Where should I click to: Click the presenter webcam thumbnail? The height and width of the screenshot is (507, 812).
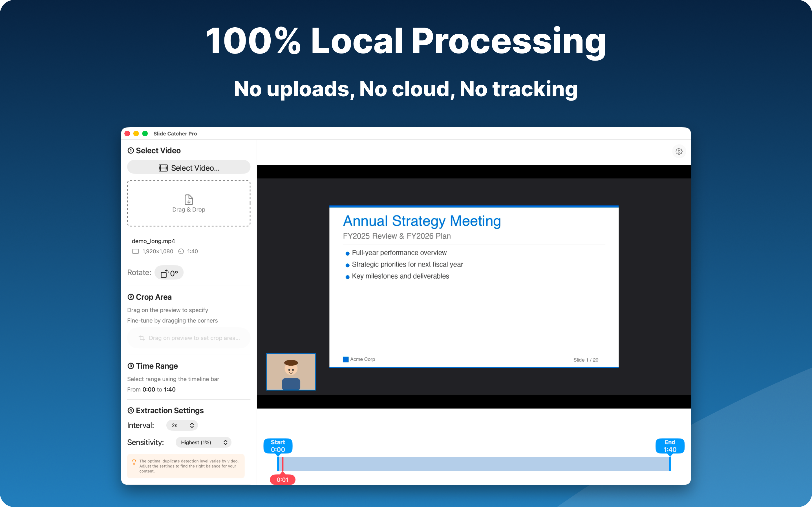(x=291, y=372)
